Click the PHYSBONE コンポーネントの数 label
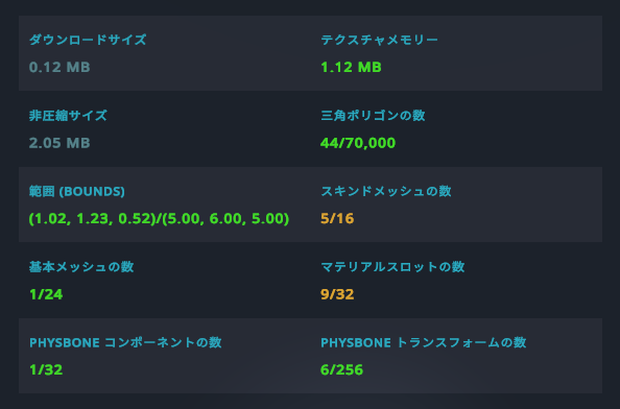 [125, 343]
